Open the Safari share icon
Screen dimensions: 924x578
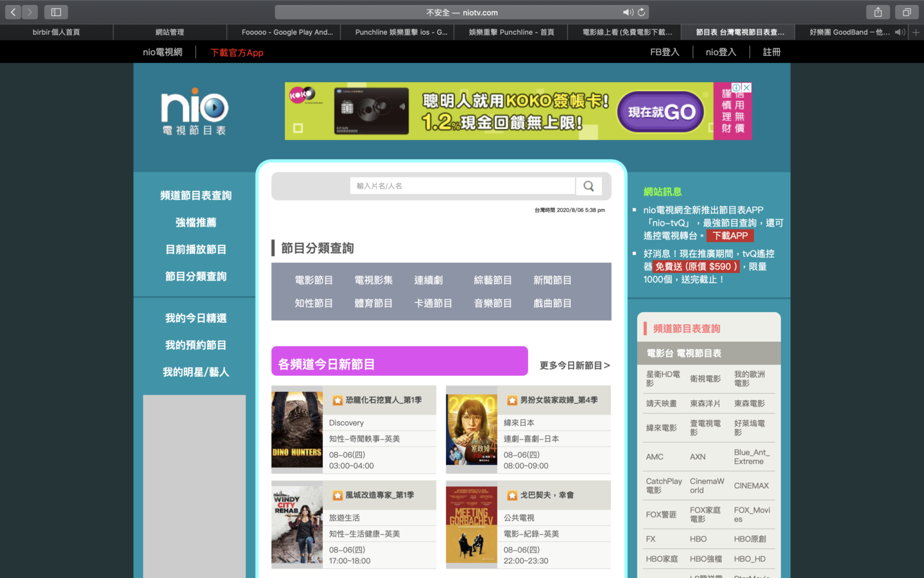[x=878, y=12]
